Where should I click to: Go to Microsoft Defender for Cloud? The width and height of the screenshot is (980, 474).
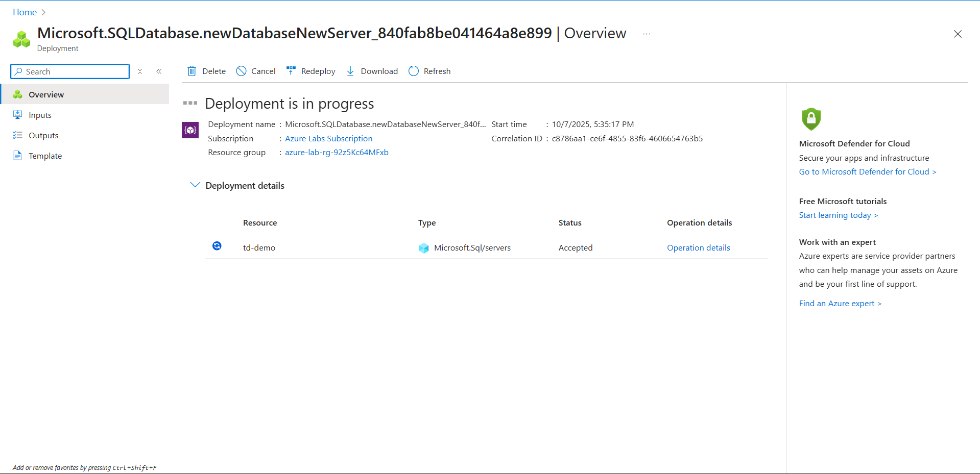[x=867, y=171]
